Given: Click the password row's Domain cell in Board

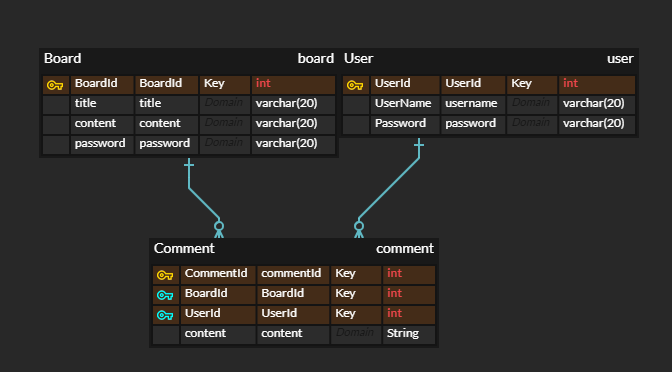Looking at the screenshot, I should (225, 144).
